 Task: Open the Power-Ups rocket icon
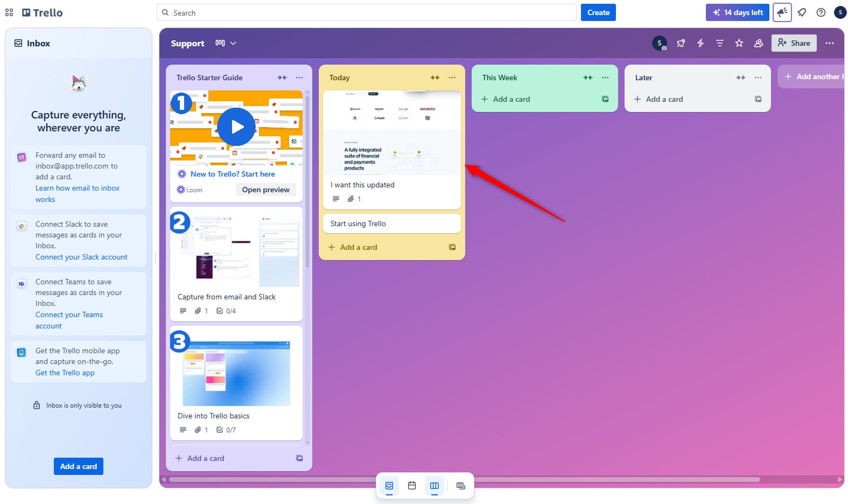pos(681,43)
